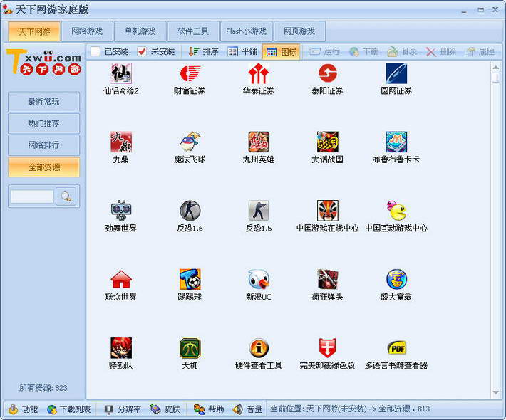Click the 联众世界 red house icon
The height and width of the screenshot is (420, 506).
click(121, 279)
